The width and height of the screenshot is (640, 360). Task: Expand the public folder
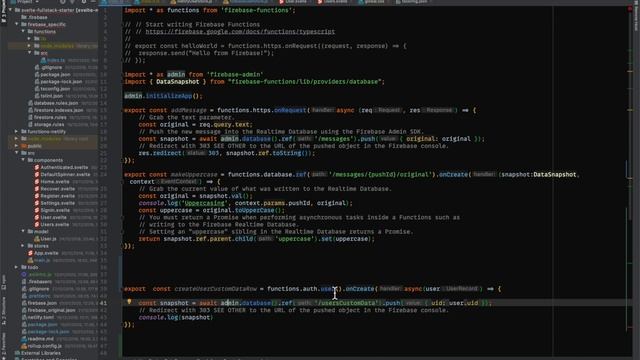tap(17, 146)
